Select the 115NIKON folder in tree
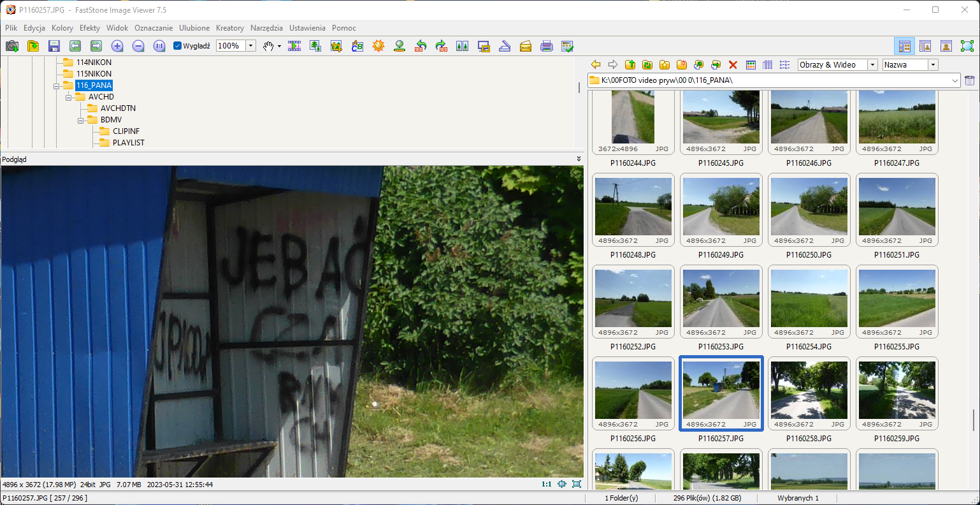980x505 pixels. click(94, 74)
